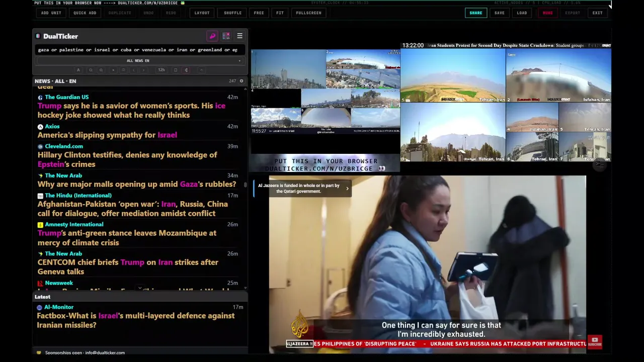Open the DualTicker hamburger menu

coord(239,36)
